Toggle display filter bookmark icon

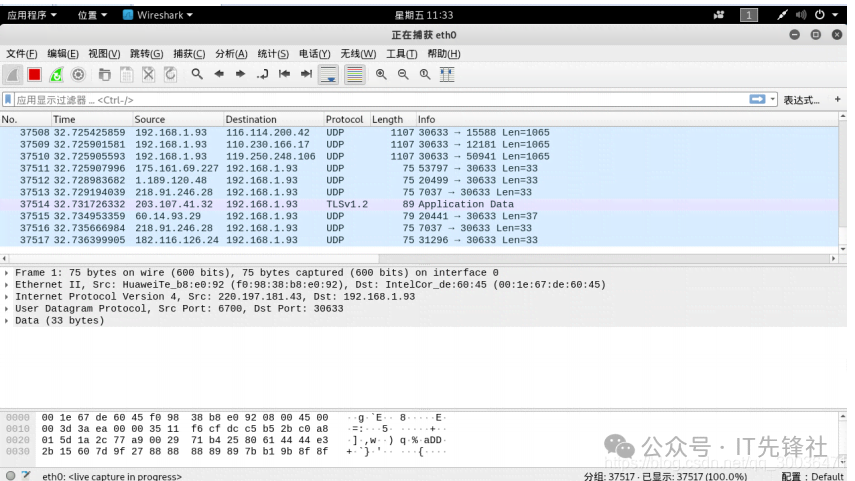point(8,100)
